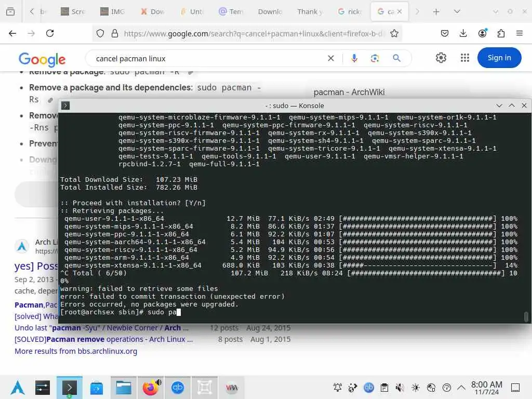Screen dimensions: 532x399
Task: Open 'Undo last pacman -Syu' forum link
Action: (x=101, y=328)
